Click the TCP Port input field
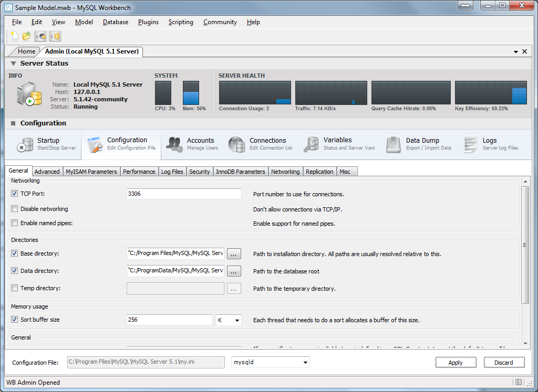This screenshot has width=538, height=392. (x=184, y=194)
